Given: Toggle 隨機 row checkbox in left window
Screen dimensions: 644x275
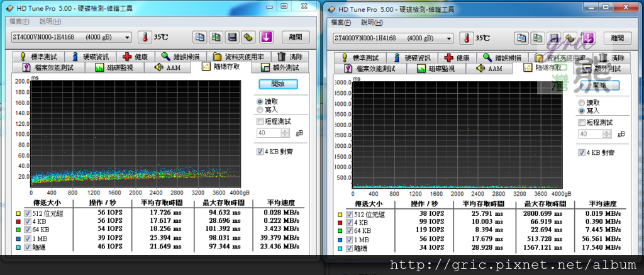Looking at the screenshot, I should pos(28,247).
